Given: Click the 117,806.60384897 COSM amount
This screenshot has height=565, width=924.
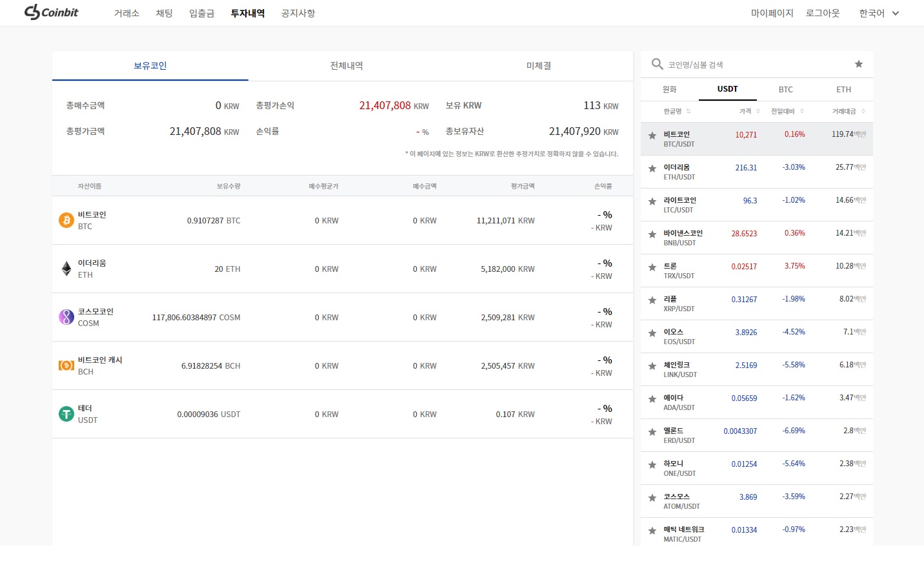Looking at the screenshot, I should click(196, 318).
